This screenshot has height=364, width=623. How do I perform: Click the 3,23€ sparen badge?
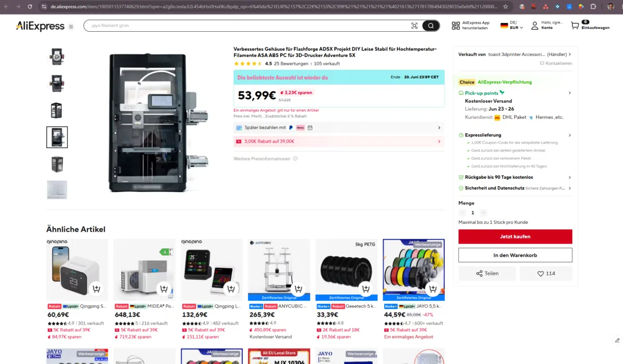point(296,92)
